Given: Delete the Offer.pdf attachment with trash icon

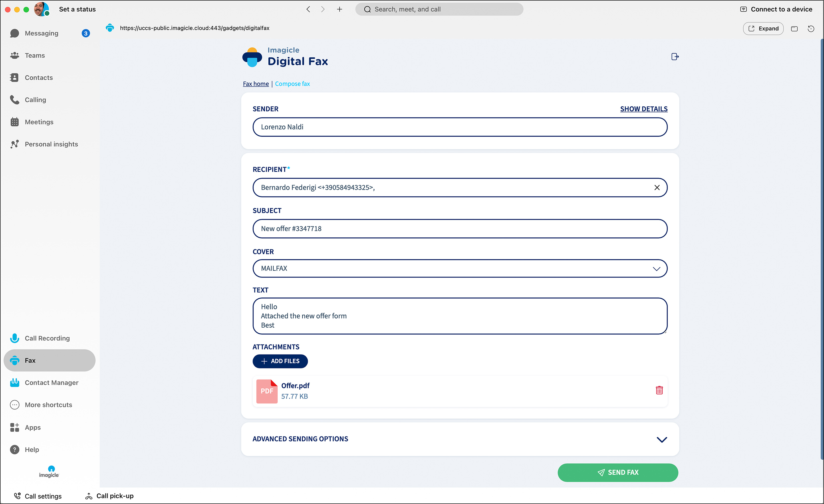Looking at the screenshot, I should click(x=659, y=390).
